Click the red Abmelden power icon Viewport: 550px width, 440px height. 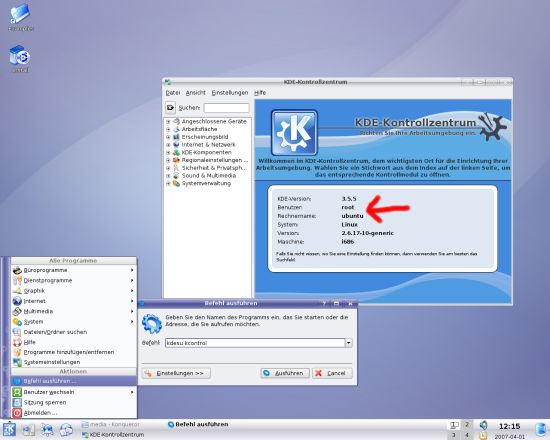(x=17, y=413)
